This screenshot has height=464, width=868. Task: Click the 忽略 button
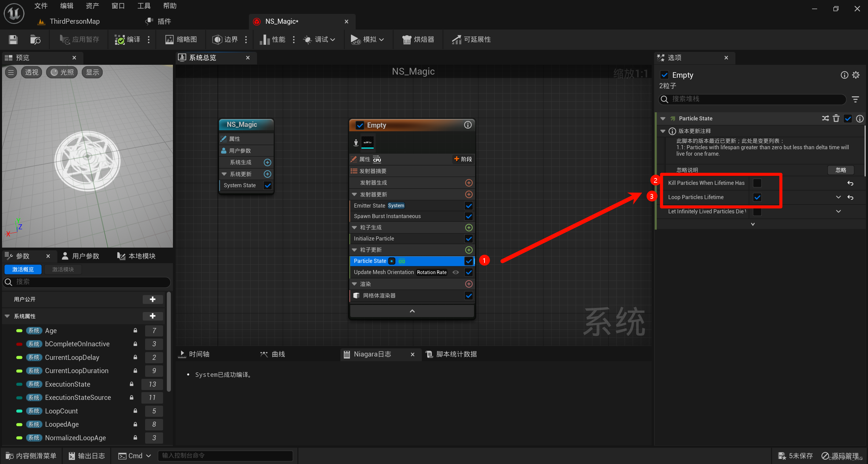click(x=841, y=170)
